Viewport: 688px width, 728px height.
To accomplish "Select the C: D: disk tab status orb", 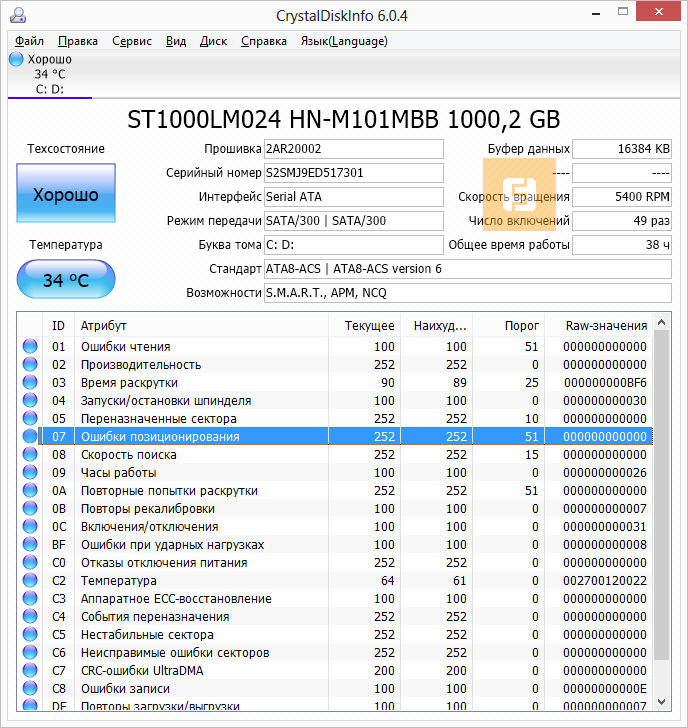I will coord(16,59).
